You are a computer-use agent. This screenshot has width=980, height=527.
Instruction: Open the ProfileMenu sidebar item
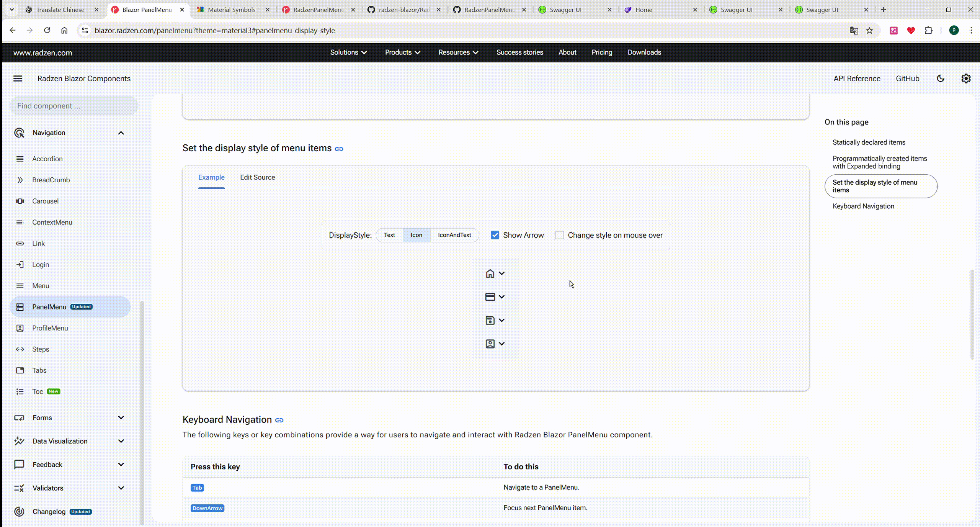(50, 328)
